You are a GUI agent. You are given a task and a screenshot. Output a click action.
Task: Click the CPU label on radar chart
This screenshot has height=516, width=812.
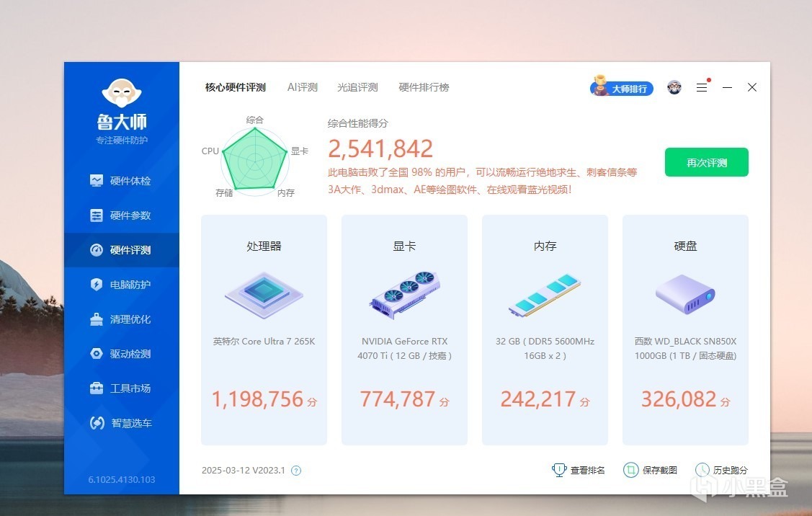point(210,151)
